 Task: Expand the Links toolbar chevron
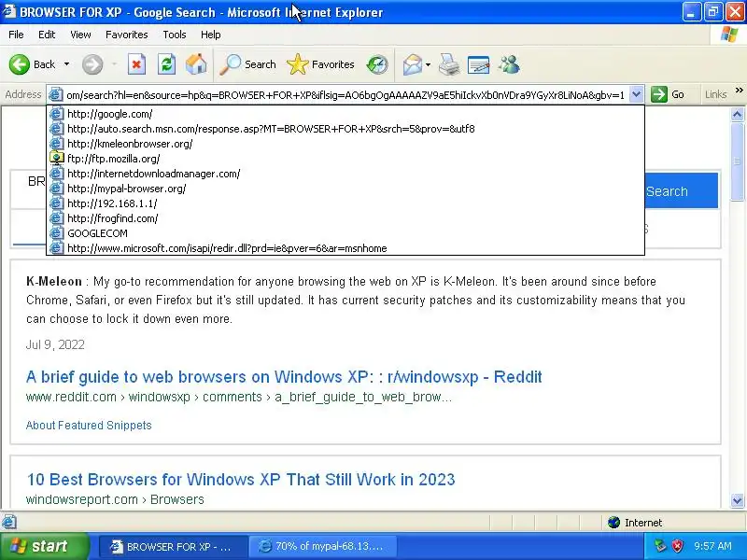click(x=739, y=91)
